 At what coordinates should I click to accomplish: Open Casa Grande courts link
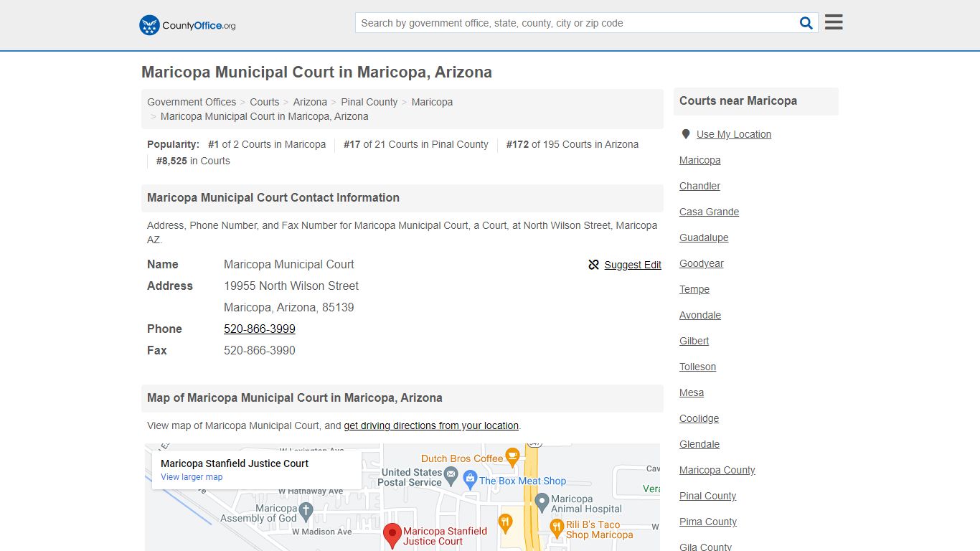pos(710,212)
